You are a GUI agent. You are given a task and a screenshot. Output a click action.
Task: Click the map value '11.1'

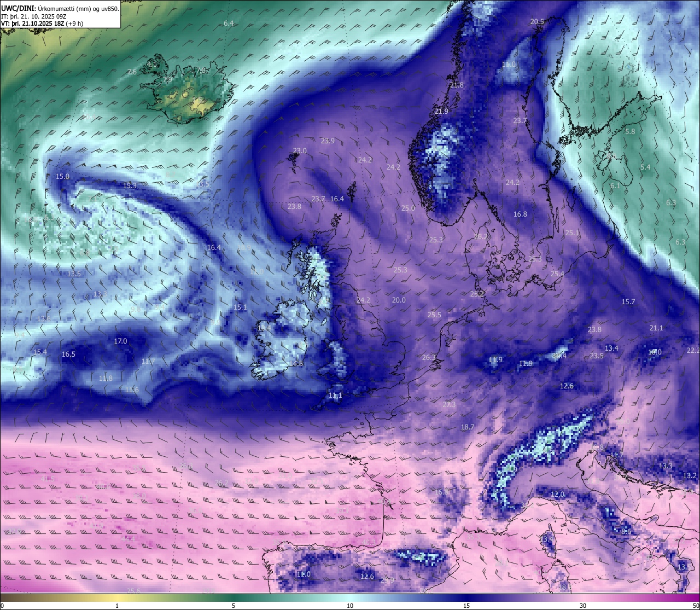pyautogui.click(x=335, y=395)
